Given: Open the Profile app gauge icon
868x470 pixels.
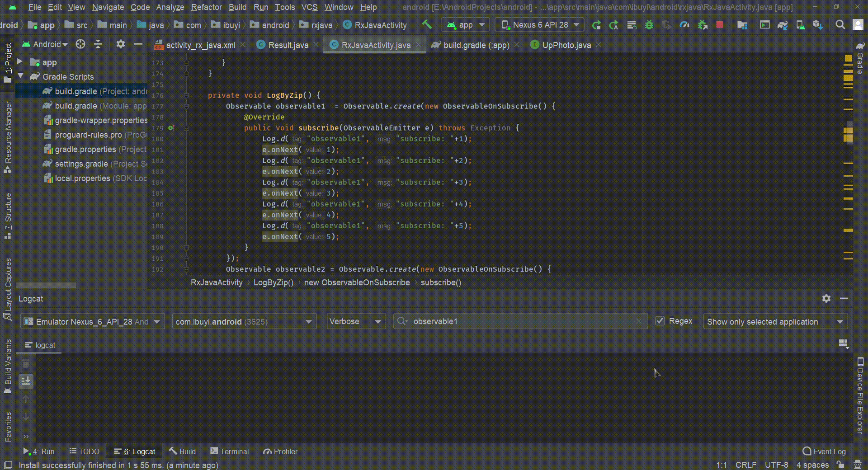Looking at the screenshot, I should tap(684, 25).
